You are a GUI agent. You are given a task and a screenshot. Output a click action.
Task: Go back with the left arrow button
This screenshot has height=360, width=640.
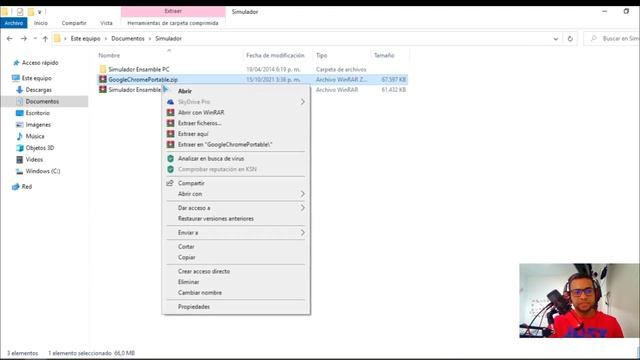pos(10,38)
